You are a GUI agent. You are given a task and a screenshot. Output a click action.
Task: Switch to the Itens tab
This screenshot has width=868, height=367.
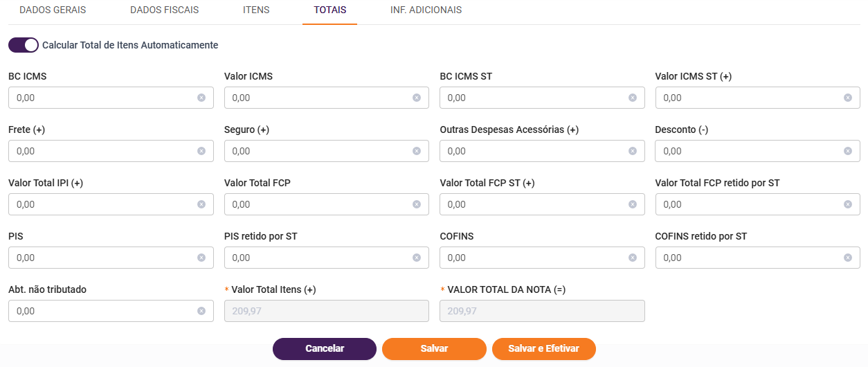[x=256, y=10]
